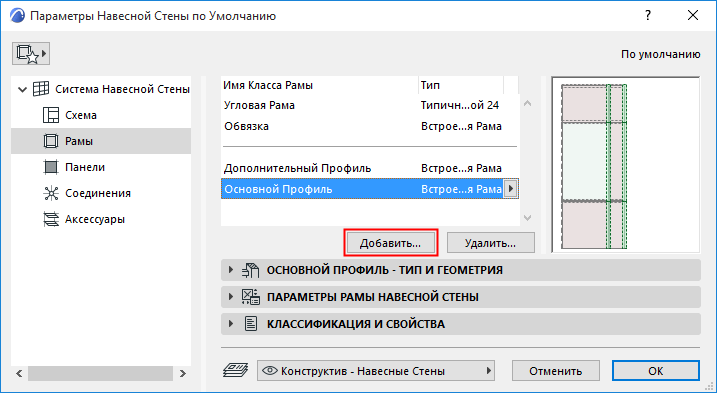Click the left tree scroll-left arrow
Screen dimensions: 717x393
point(19,374)
